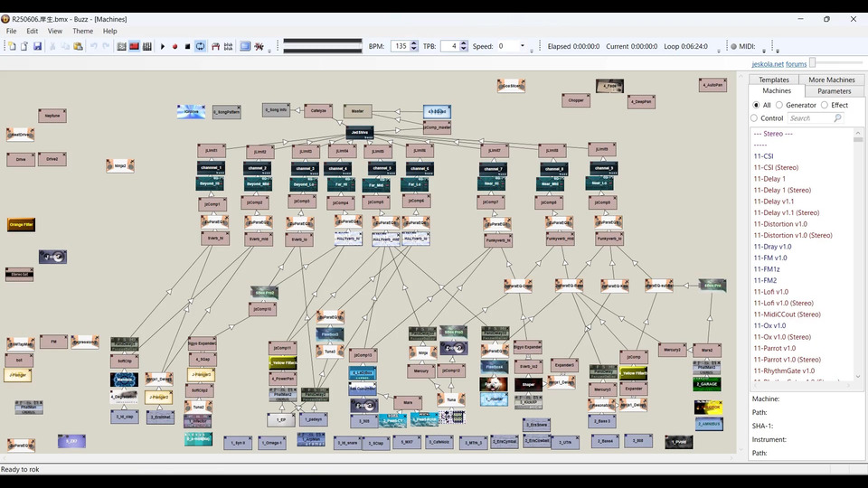Open the jeskola.net link
Screen dimensions: 868x488
[x=768, y=64]
